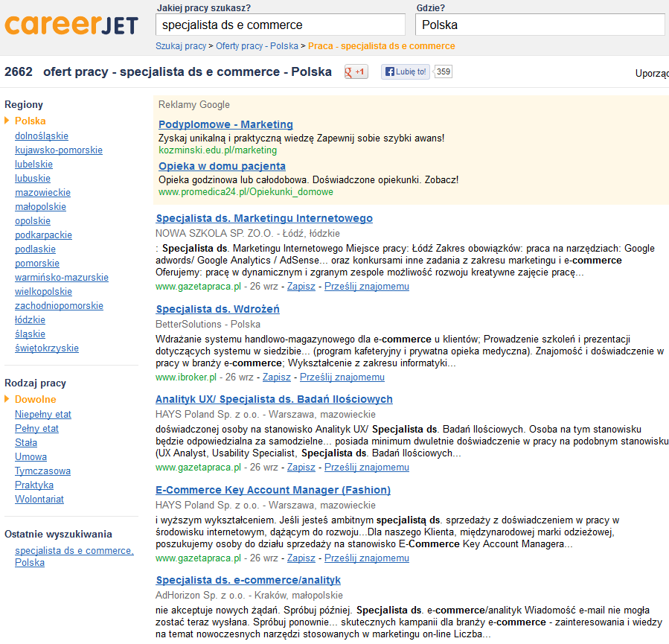Open Specjalista ds. Wdrożeń job offer
This screenshot has height=644, width=669.
pyautogui.click(x=217, y=309)
